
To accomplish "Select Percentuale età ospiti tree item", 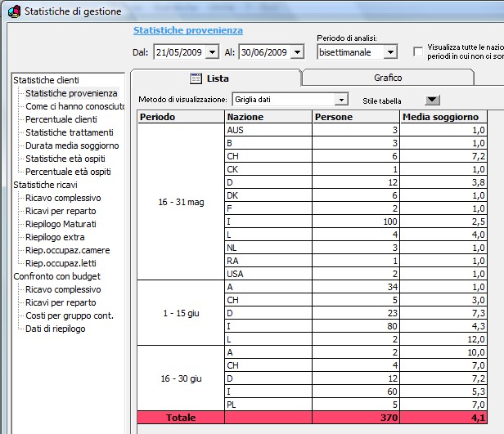I will 68,172.
